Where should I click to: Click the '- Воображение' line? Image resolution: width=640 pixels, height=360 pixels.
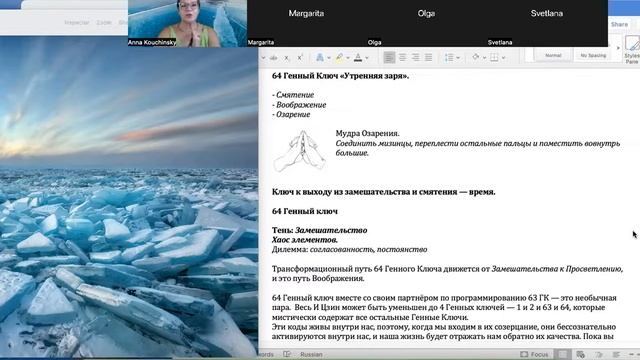[299, 104]
